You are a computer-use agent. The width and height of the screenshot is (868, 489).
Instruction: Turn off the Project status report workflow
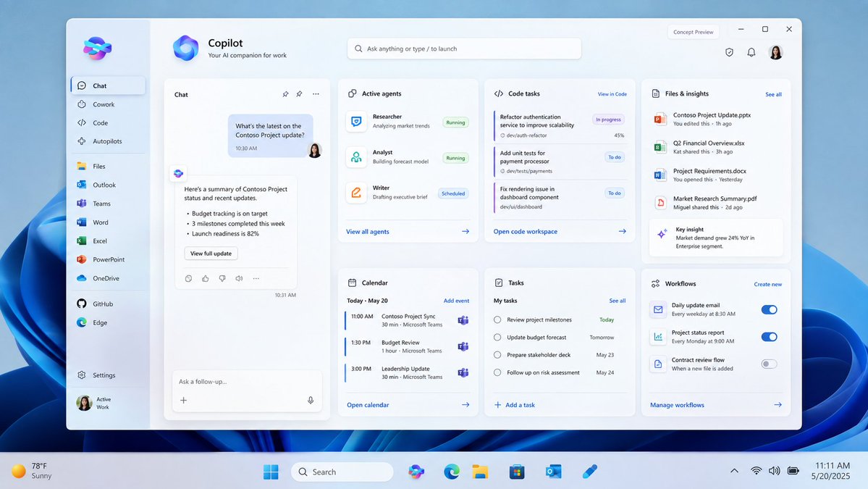(769, 337)
